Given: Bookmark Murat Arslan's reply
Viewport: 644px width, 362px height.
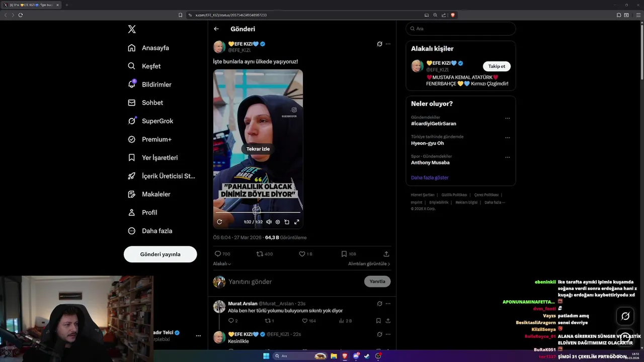Looking at the screenshot, I should click(378, 321).
